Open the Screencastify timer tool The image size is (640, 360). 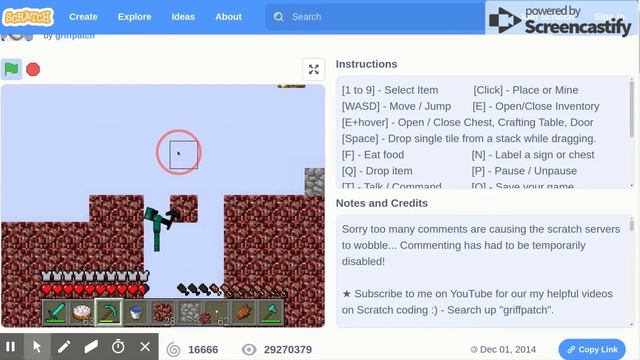click(118, 347)
